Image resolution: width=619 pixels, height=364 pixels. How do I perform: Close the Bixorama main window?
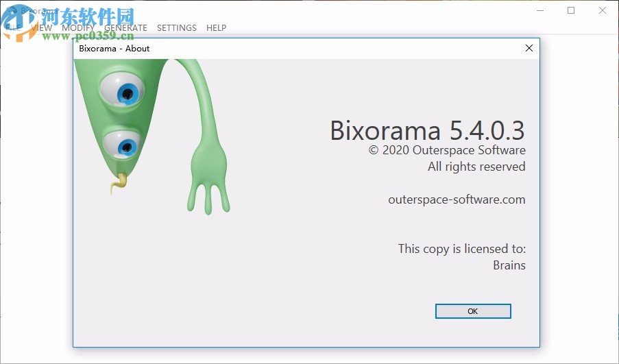click(602, 10)
